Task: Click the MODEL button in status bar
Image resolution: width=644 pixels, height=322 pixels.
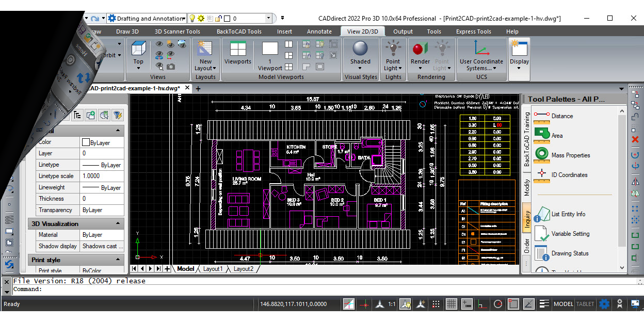Action: pyautogui.click(x=564, y=304)
